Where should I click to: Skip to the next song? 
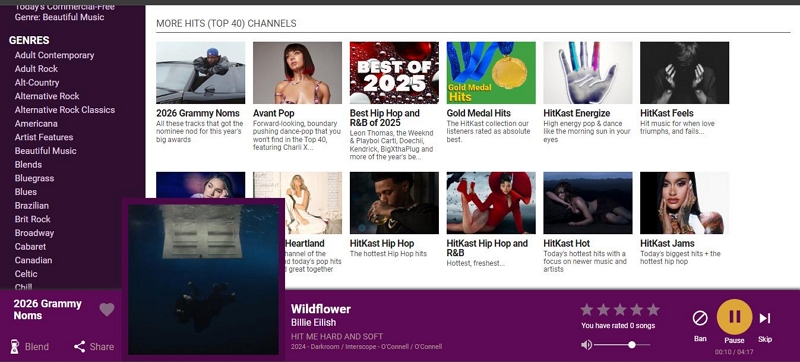click(x=765, y=318)
